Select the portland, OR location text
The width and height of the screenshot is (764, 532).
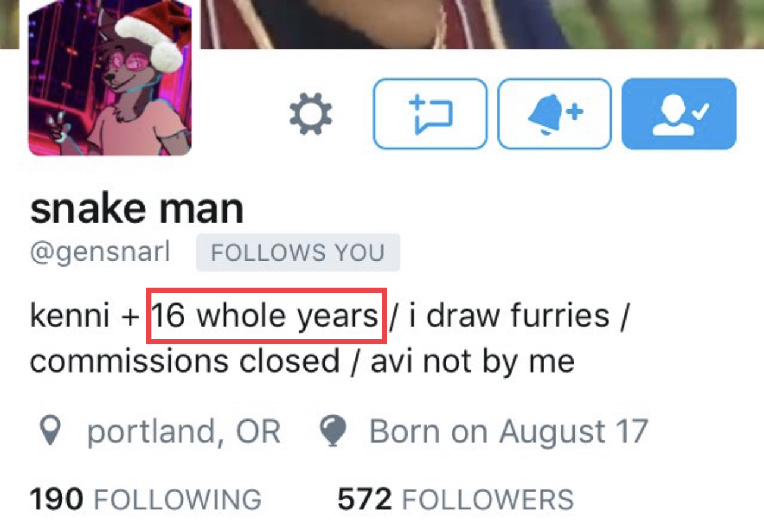point(184,431)
